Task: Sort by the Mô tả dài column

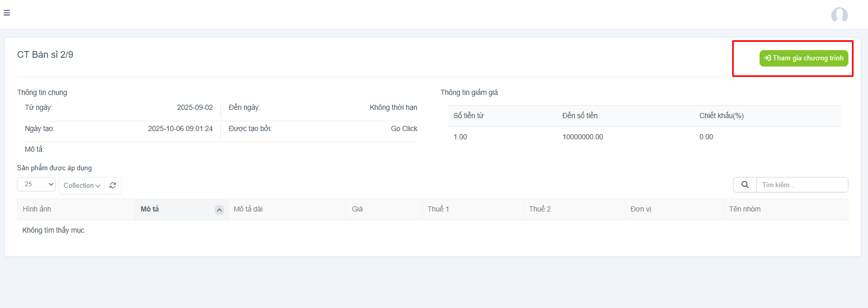Action: point(248,209)
